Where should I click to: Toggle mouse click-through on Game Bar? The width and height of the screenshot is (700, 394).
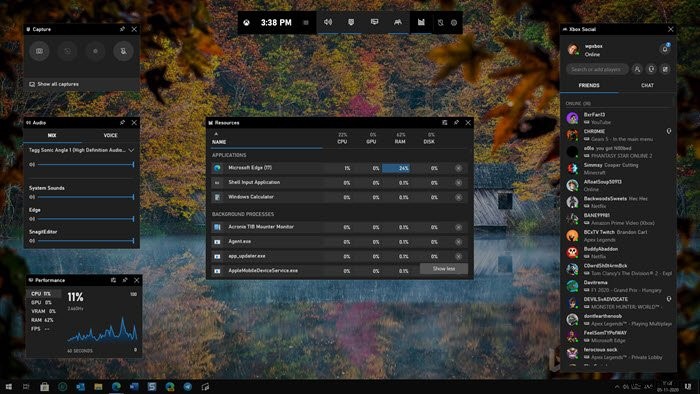coord(441,23)
